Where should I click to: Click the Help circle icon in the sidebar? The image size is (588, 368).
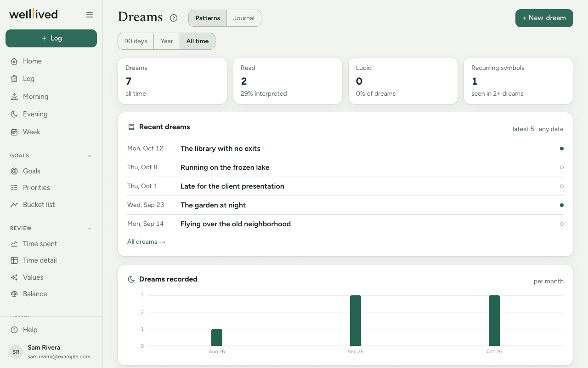(x=14, y=330)
